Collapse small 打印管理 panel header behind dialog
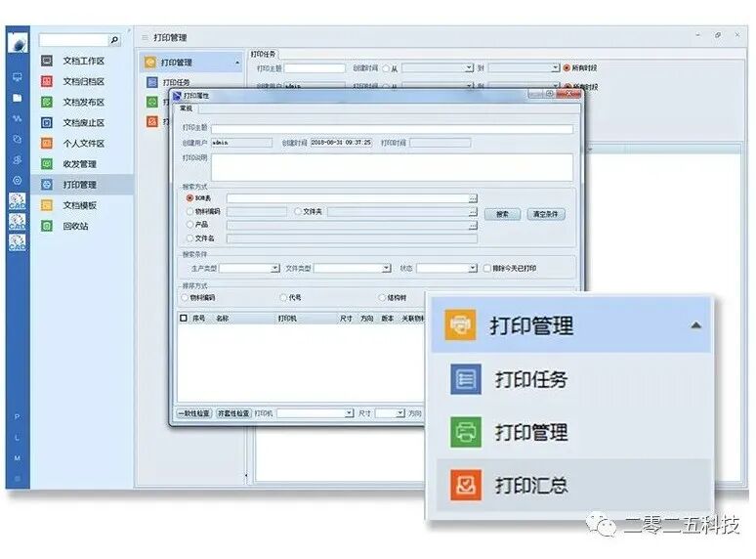The height and width of the screenshot is (559, 756). [x=237, y=63]
